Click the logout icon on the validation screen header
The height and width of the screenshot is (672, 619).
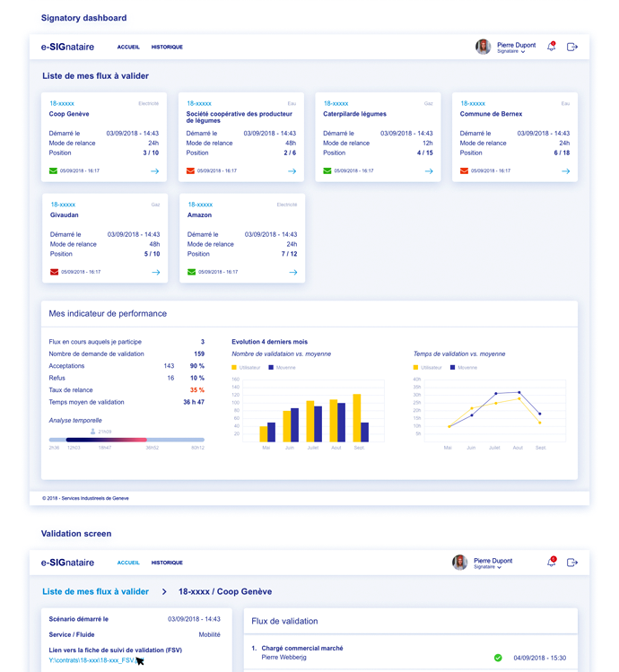572,563
